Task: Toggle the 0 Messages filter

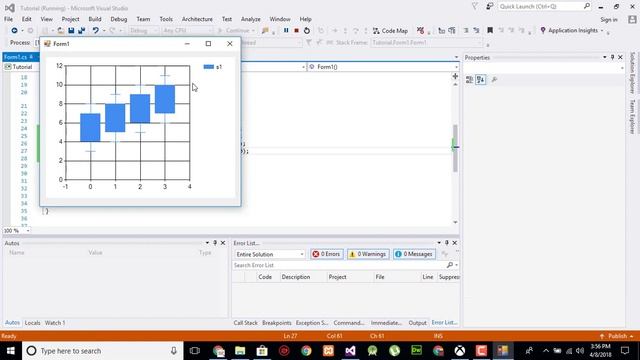Action: [414, 254]
